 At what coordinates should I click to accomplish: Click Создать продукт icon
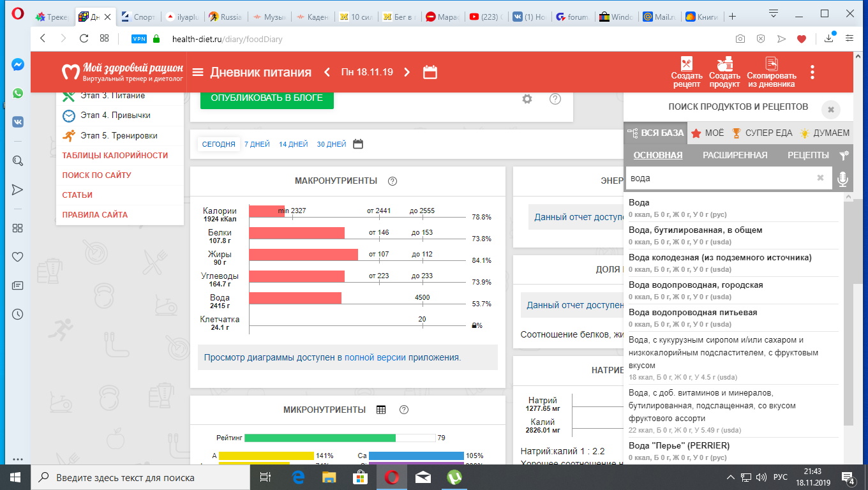[x=724, y=72]
